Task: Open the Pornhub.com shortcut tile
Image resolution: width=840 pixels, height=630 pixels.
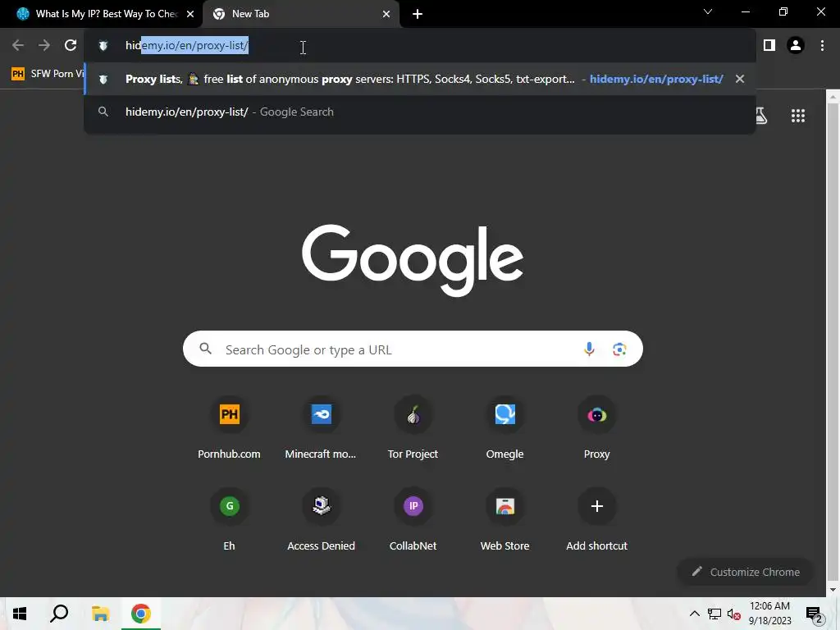Action: 230,428
